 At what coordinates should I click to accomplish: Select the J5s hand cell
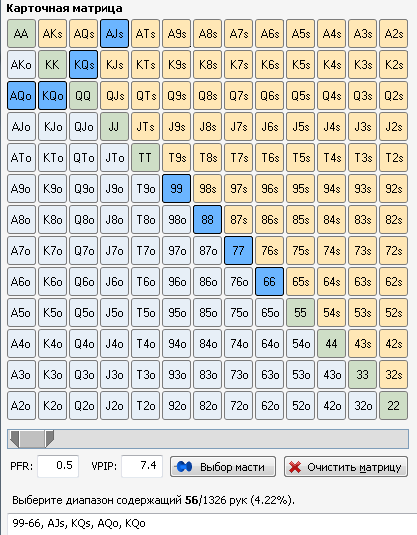(x=301, y=127)
